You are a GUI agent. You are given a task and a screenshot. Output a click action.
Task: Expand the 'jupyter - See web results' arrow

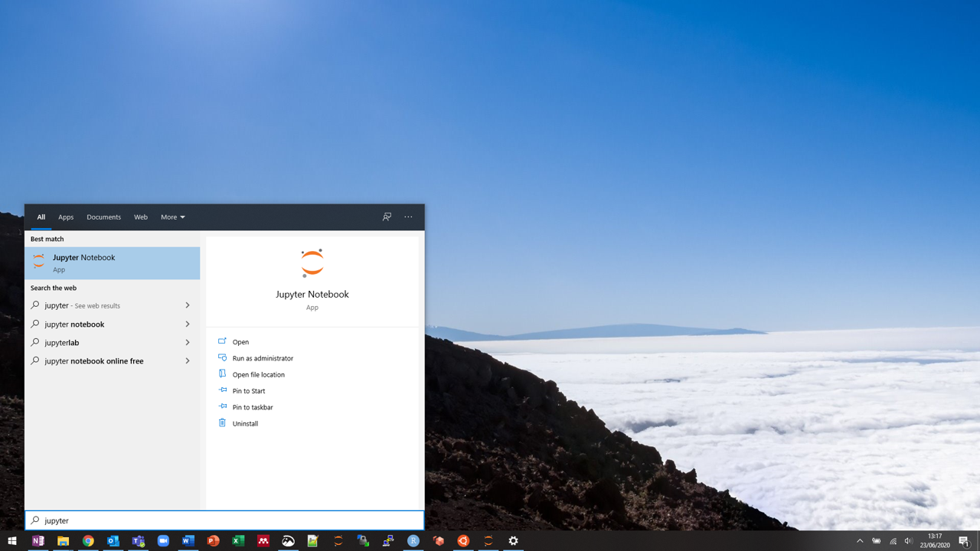188,305
